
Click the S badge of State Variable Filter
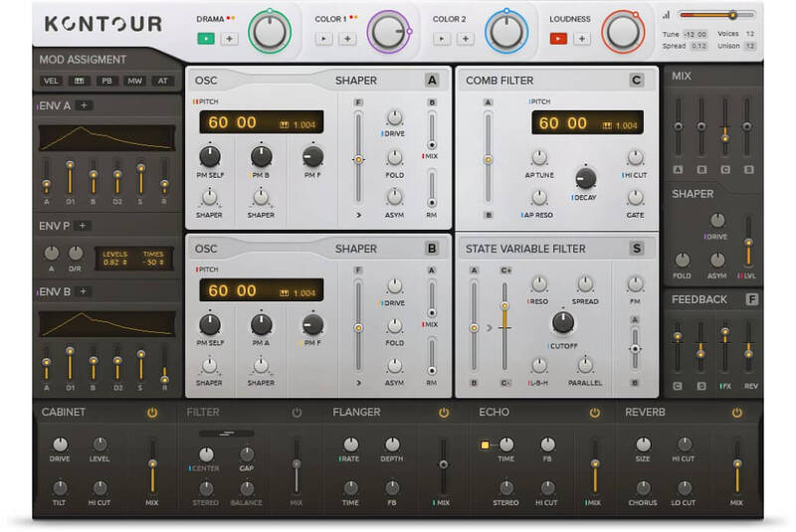pos(636,249)
